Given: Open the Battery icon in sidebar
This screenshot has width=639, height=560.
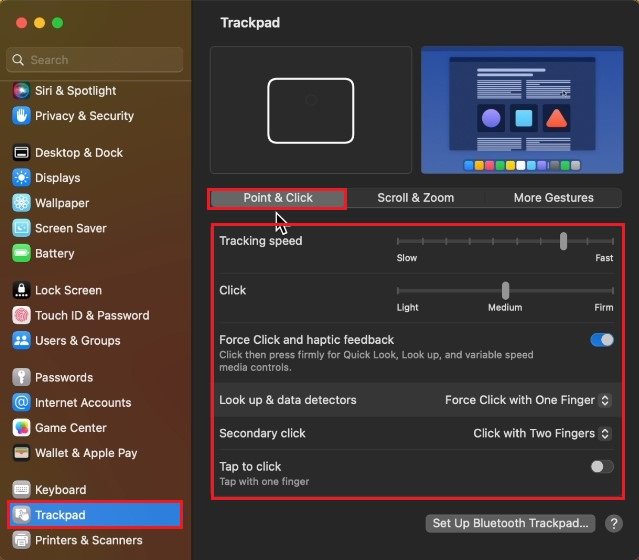Looking at the screenshot, I should point(22,253).
